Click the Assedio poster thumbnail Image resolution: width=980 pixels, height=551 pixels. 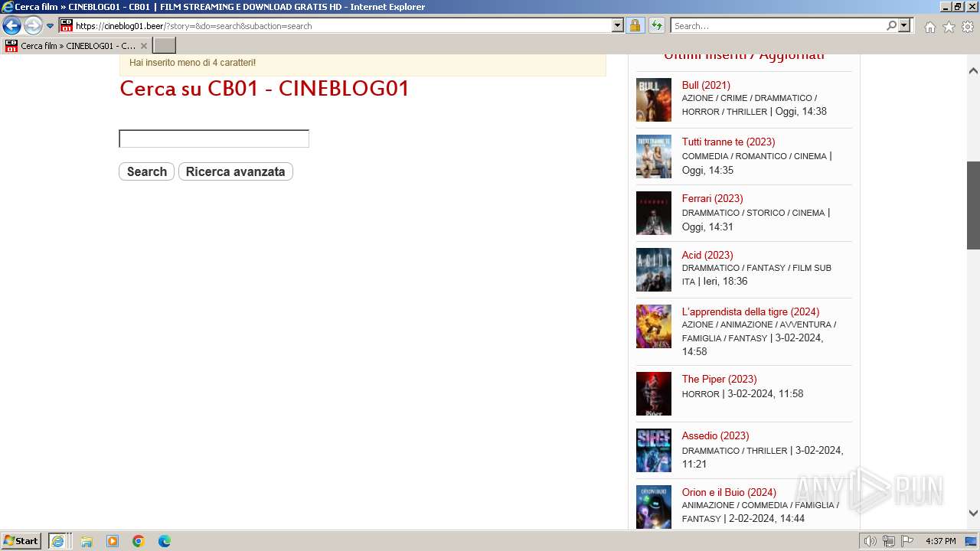654,450
